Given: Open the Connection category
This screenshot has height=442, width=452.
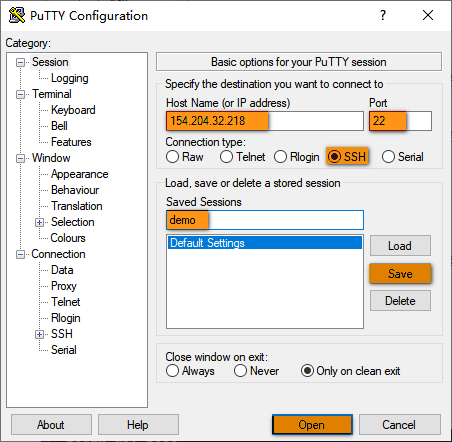Looking at the screenshot, I should (x=58, y=254).
